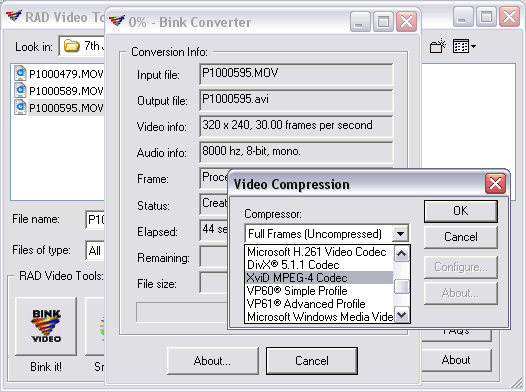Open the View Menu icon dropdown
This screenshot has width=526, height=392.
pyautogui.click(x=464, y=46)
